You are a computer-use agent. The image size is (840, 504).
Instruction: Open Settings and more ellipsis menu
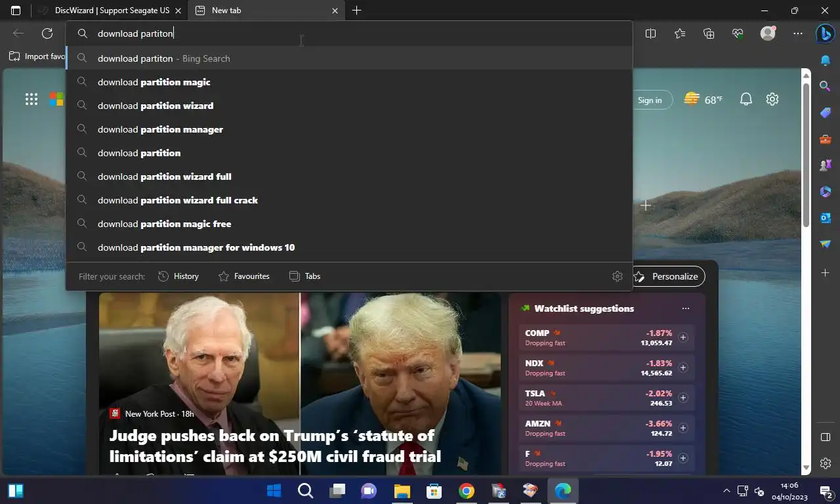(x=797, y=33)
